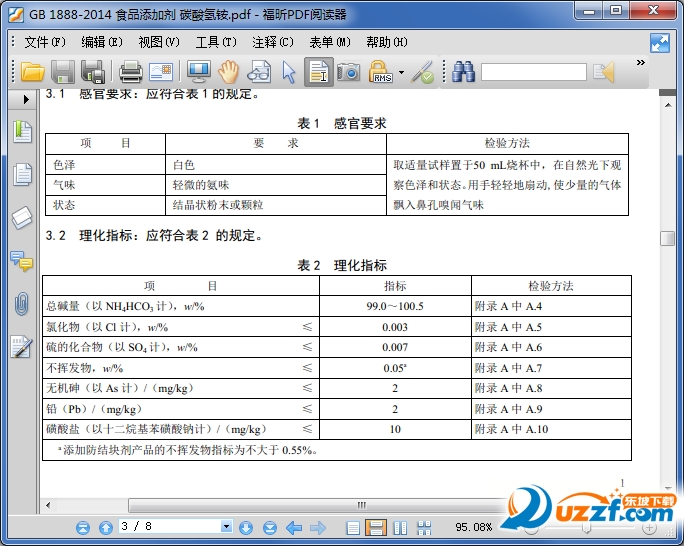
Task: Click the pen with checkmark icon
Action: point(422,72)
